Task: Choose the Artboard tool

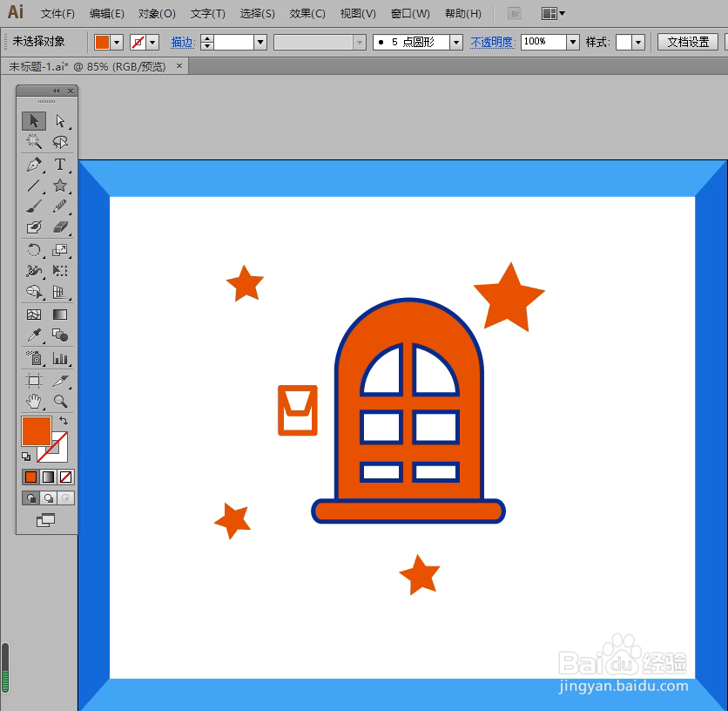Action: pyautogui.click(x=34, y=381)
